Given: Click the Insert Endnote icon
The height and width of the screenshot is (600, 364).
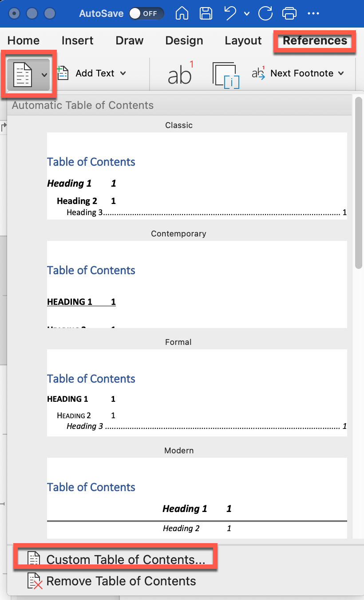Looking at the screenshot, I should click(x=226, y=74).
